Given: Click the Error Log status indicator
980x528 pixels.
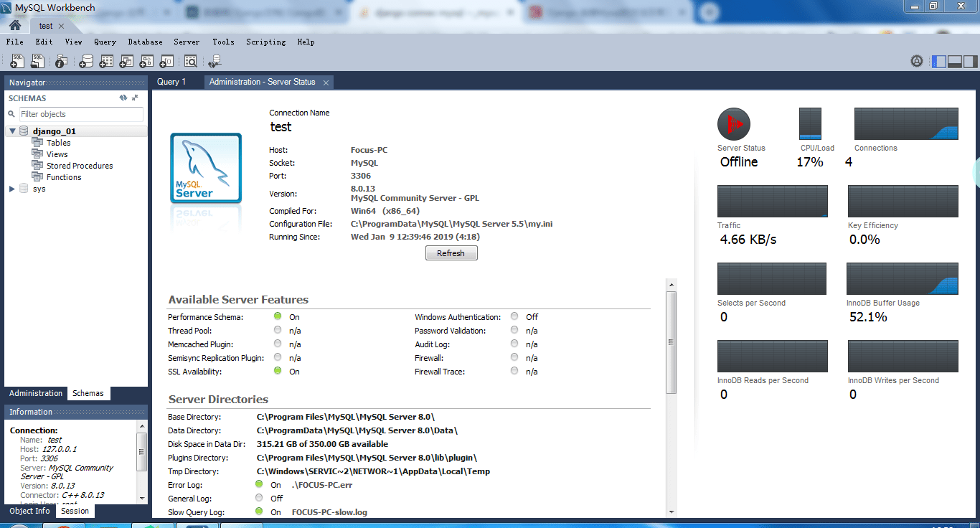Looking at the screenshot, I should coord(259,484).
